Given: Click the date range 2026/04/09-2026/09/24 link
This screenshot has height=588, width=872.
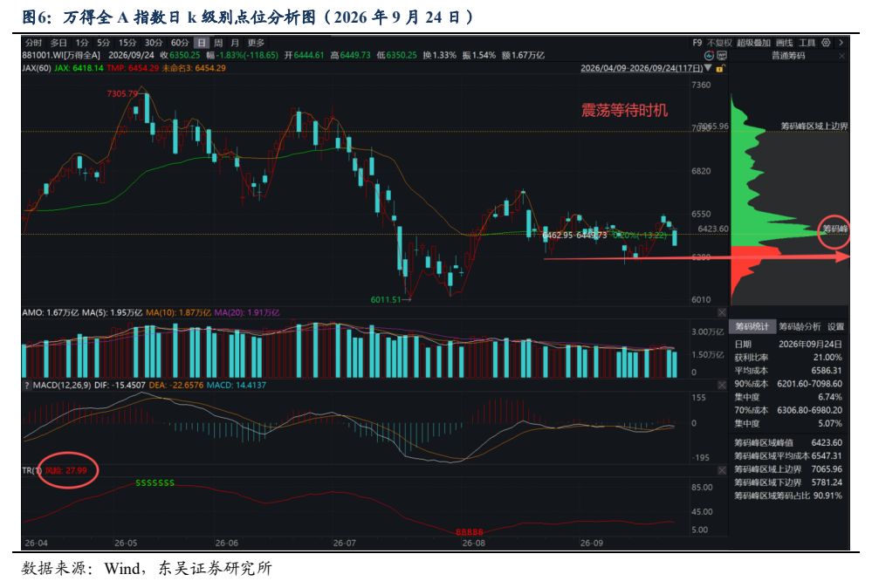Looking at the screenshot, I should 642,68.
